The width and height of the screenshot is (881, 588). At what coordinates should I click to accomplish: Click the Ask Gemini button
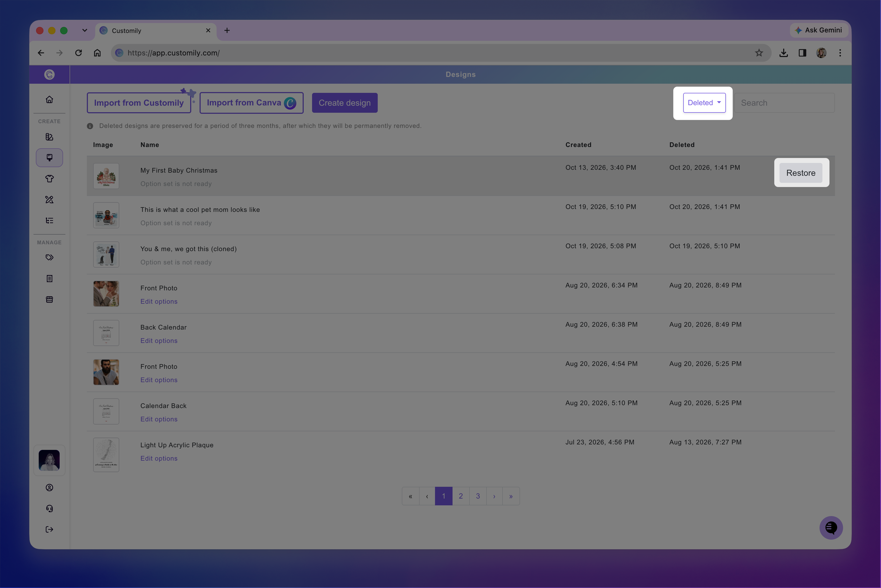click(x=819, y=30)
